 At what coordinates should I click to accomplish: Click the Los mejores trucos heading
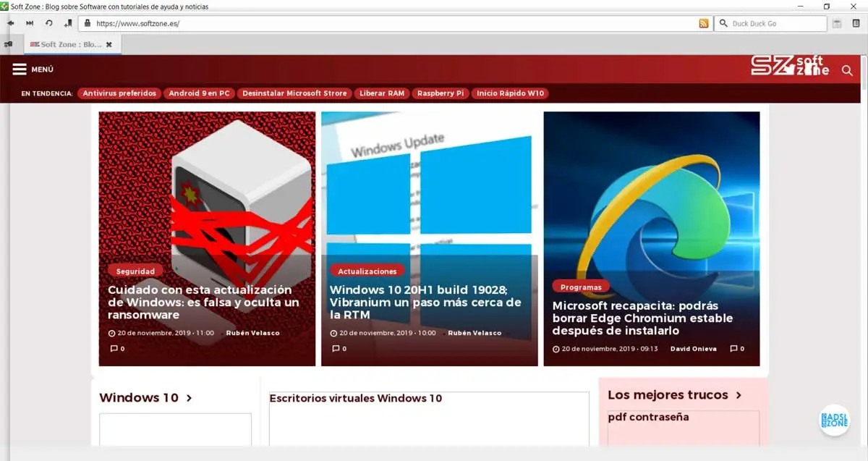(x=668, y=395)
